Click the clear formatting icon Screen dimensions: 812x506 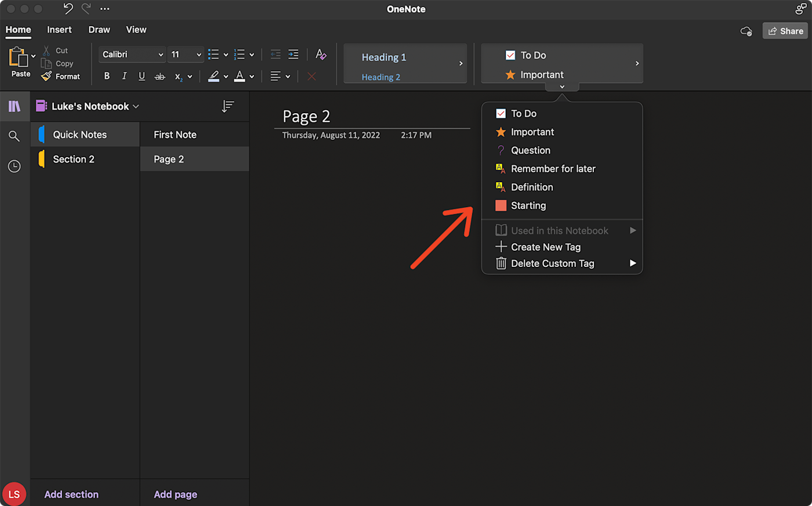click(321, 55)
